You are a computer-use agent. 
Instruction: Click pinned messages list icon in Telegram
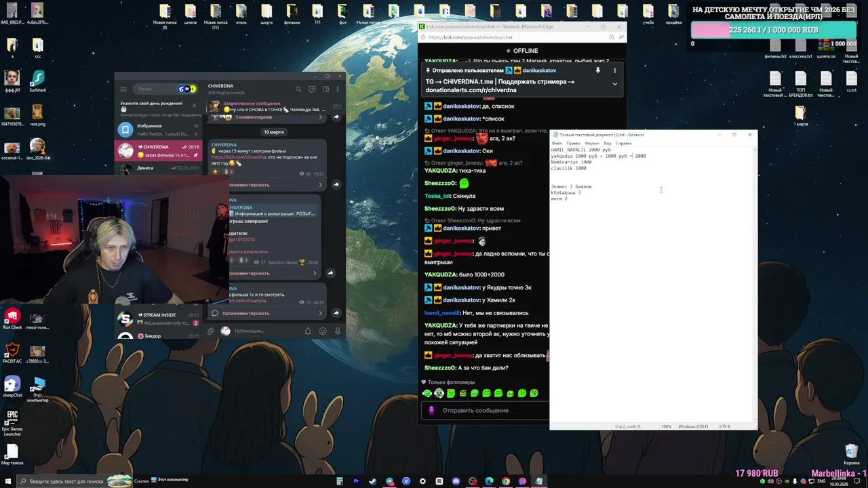337,106
